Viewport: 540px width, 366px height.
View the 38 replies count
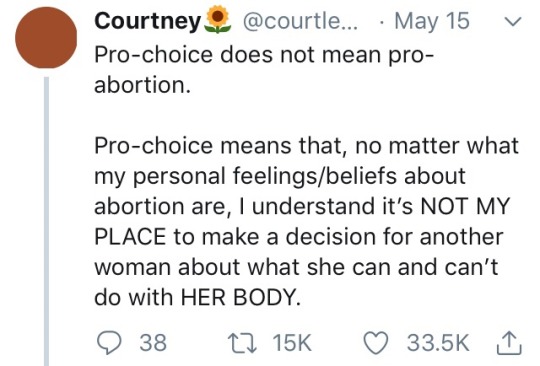153,343
